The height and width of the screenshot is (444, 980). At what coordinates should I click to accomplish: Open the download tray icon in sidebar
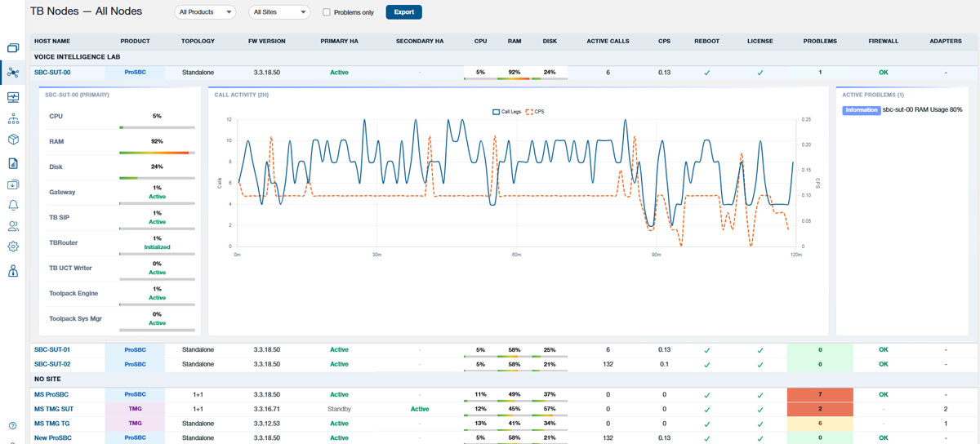point(13,184)
